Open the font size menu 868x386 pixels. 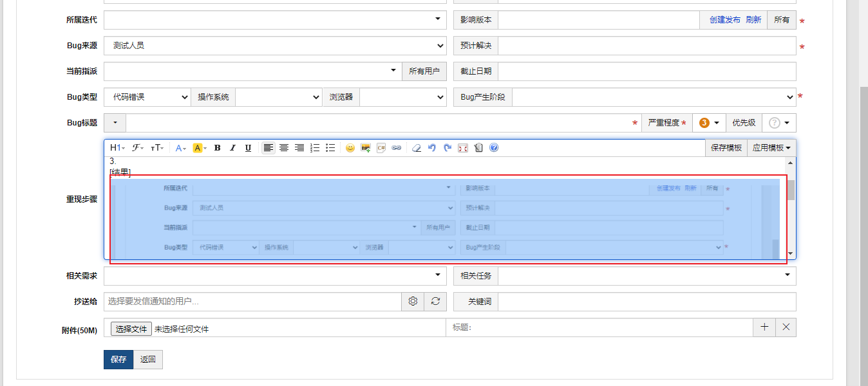click(x=157, y=148)
